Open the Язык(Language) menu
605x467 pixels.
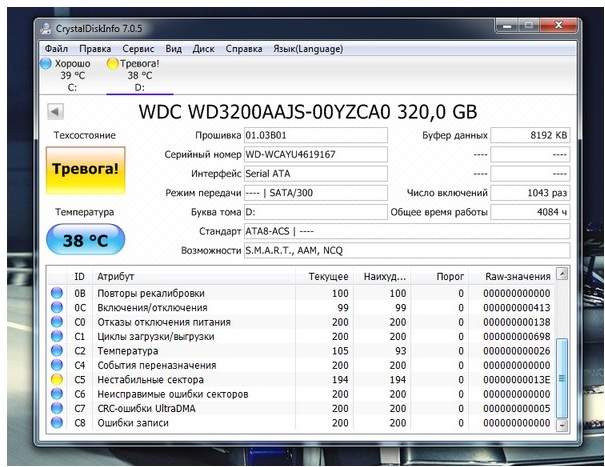[x=308, y=49]
